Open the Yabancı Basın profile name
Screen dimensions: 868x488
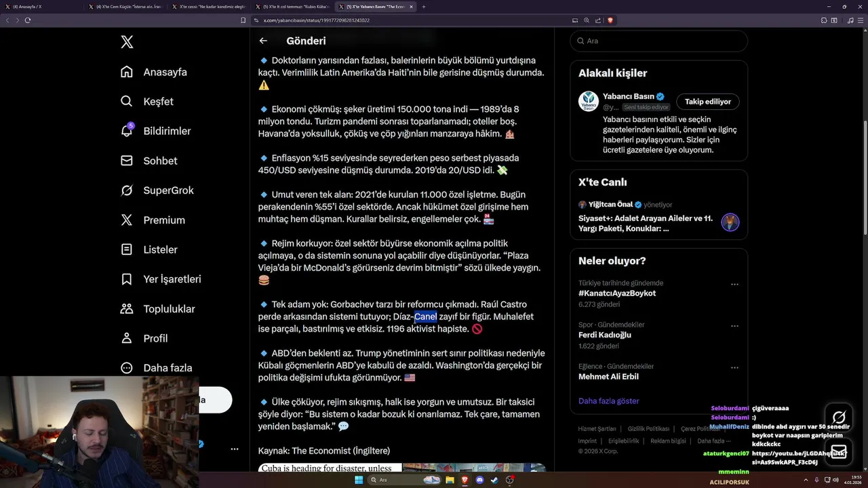(628, 97)
